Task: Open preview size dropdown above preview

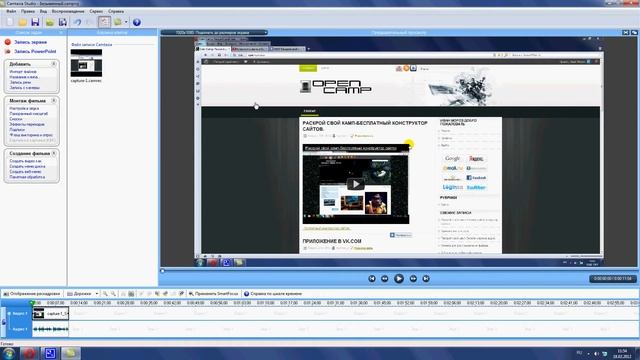Action: point(215,33)
